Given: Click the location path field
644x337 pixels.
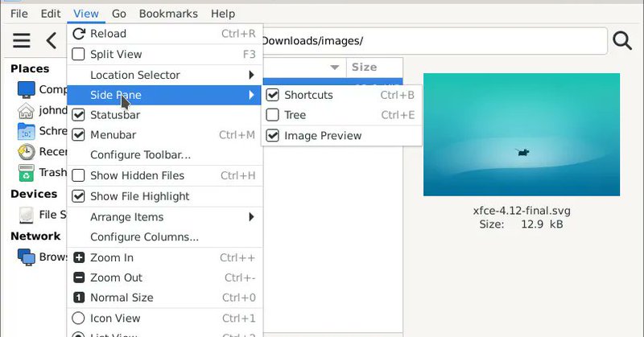Looking at the screenshot, I should coord(435,41).
